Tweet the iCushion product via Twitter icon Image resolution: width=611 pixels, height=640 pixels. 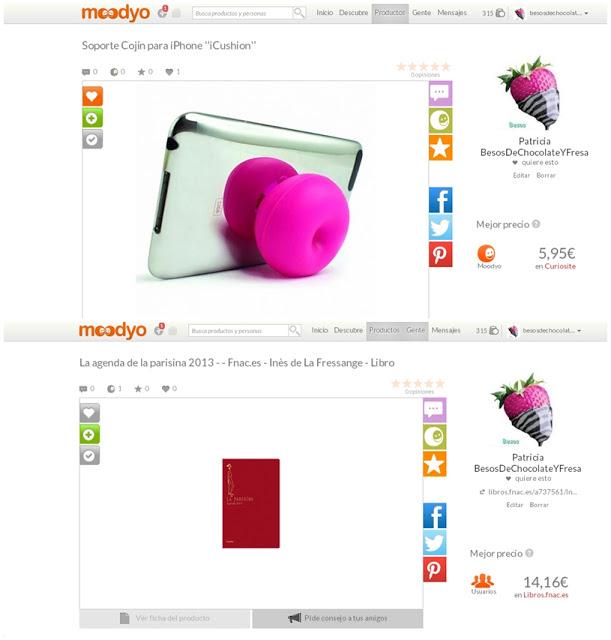click(440, 227)
